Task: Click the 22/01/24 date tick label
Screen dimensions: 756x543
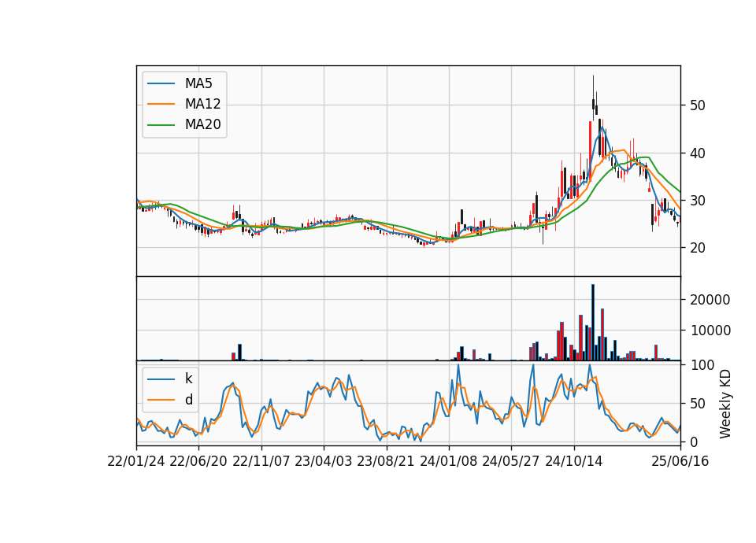Action: coord(136,462)
